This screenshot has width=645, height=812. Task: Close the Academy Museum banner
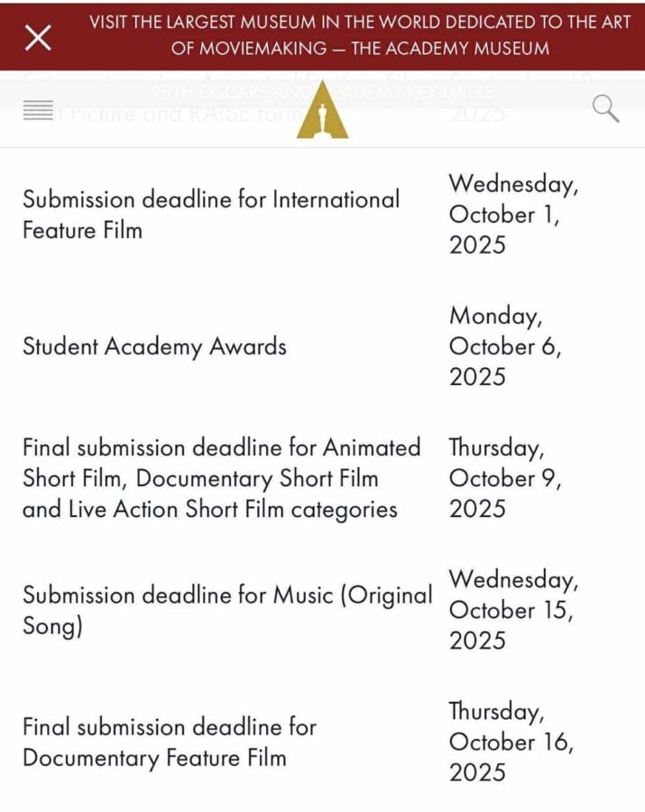38,37
